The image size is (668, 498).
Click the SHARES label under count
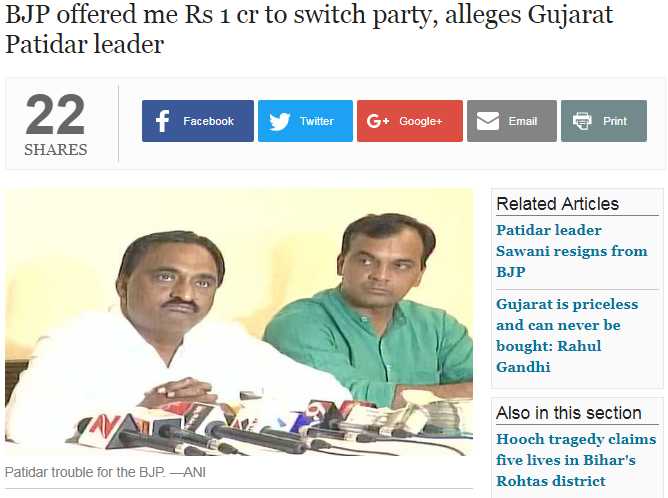coord(56,150)
